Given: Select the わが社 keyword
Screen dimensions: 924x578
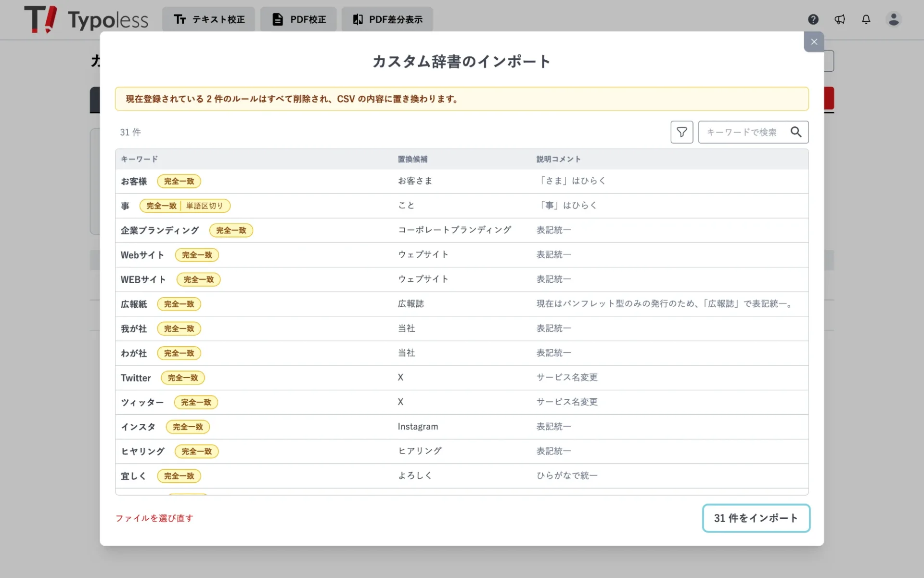Looking at the screenshot, I should point(134,353).
